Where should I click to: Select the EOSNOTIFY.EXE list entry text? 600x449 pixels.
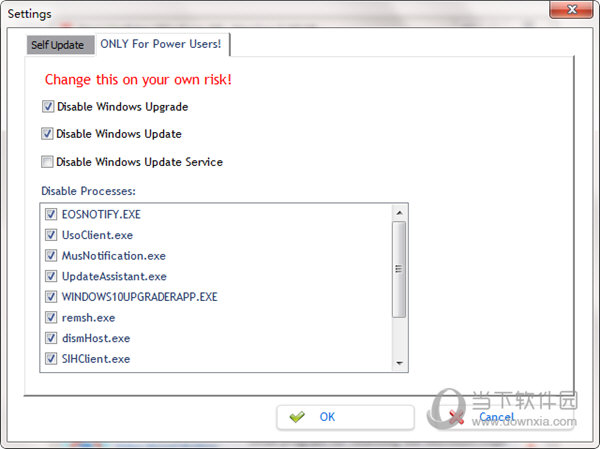tap(101, 214)
